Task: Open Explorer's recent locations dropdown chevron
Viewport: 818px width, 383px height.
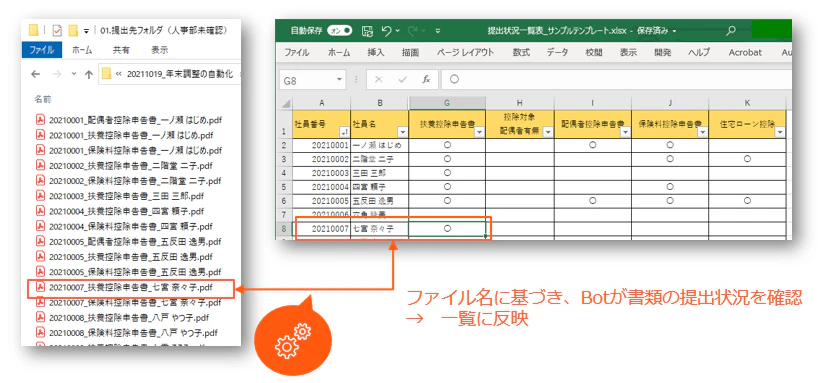Action: point(74,75)
